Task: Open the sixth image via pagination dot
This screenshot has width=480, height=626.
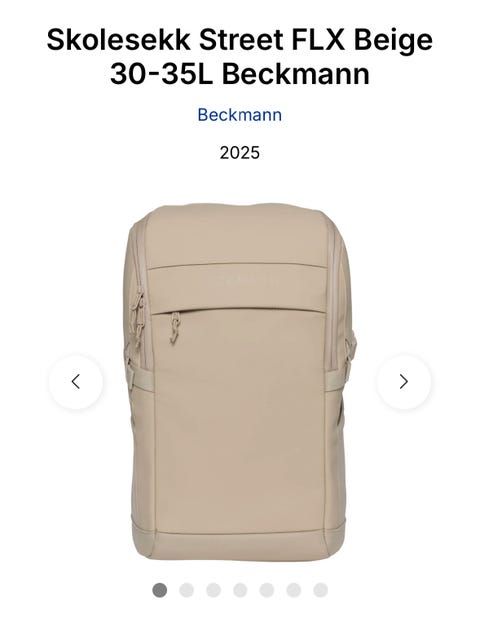Action: tap(294, 590)
